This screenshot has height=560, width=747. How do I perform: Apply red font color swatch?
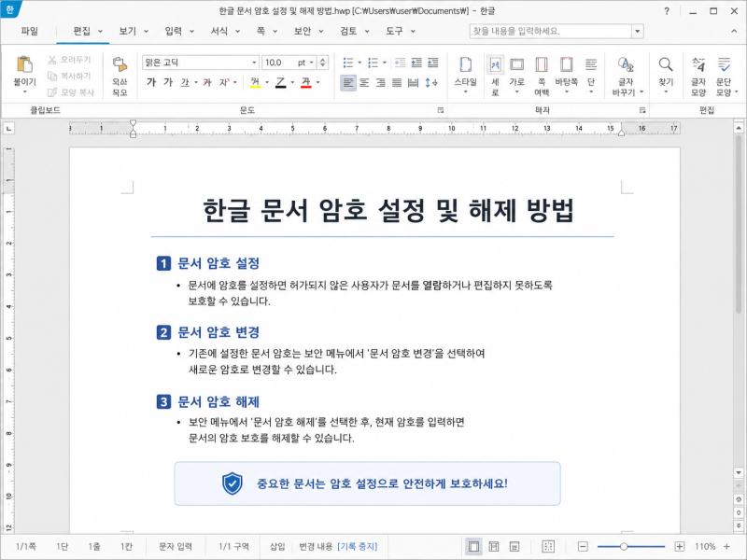[306, 82]
